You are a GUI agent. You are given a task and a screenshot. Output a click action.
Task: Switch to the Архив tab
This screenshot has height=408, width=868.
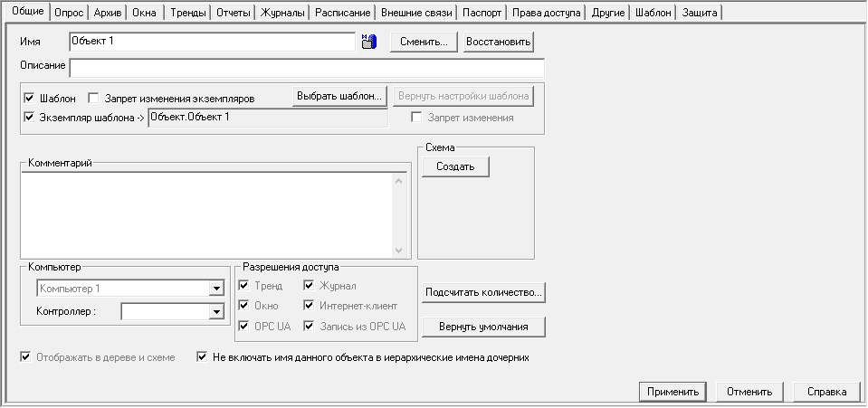point(108,12)
